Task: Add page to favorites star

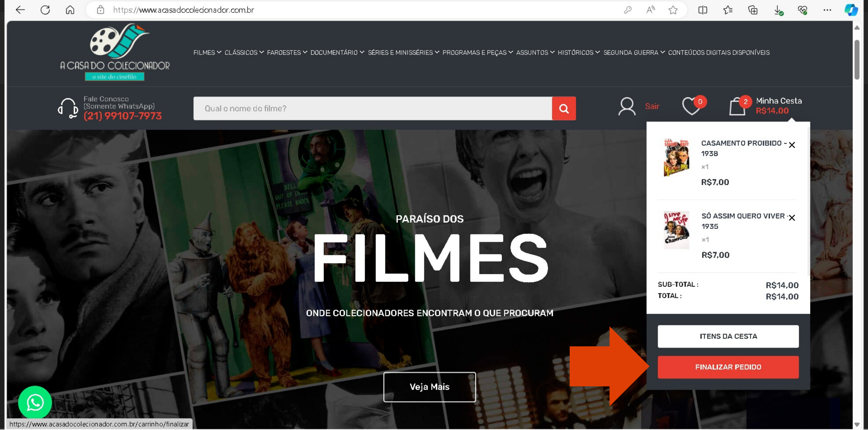Action: pyautogui.click(x=673, y=10)
